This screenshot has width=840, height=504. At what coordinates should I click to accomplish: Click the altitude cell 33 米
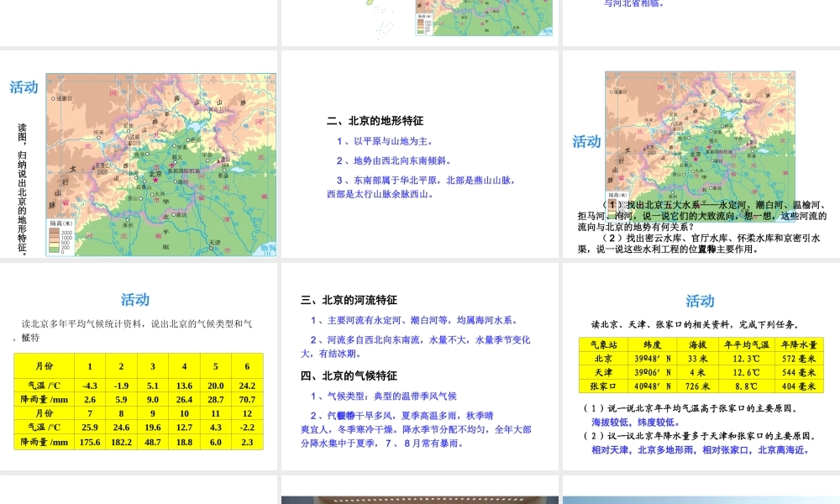697,359
